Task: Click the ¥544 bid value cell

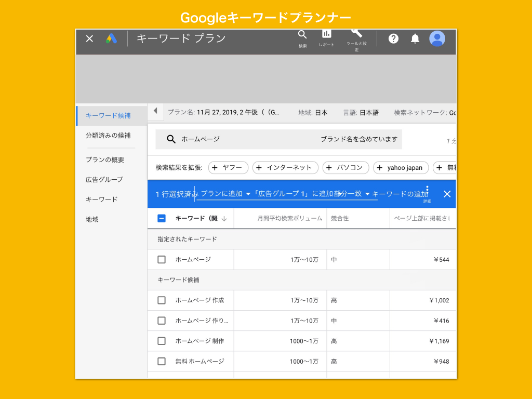Action: point(441,260)
